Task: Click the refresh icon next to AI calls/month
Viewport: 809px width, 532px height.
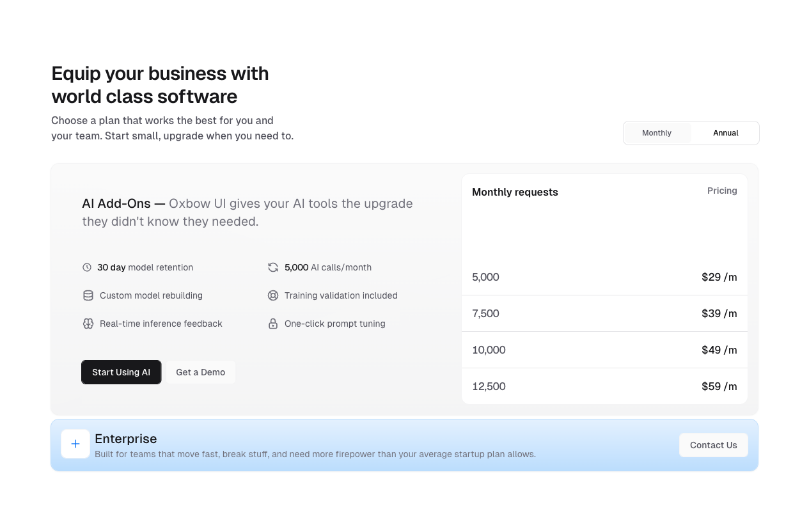Action: [273, 267]
